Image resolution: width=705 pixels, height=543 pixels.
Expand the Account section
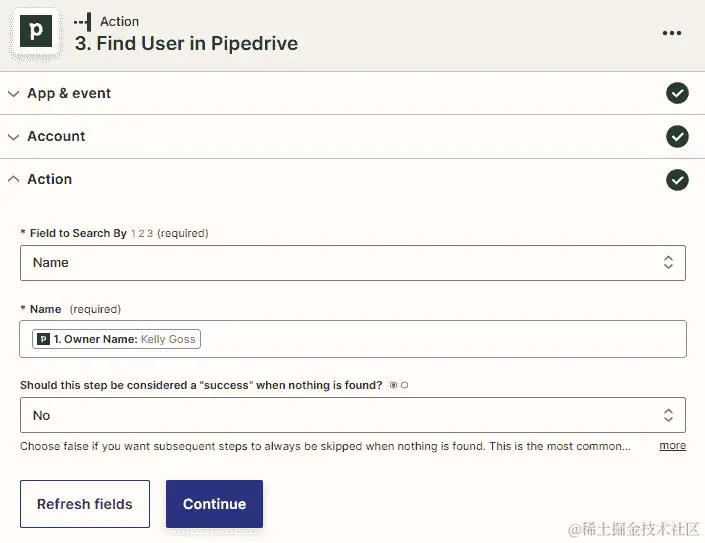[x=352, y=136]
